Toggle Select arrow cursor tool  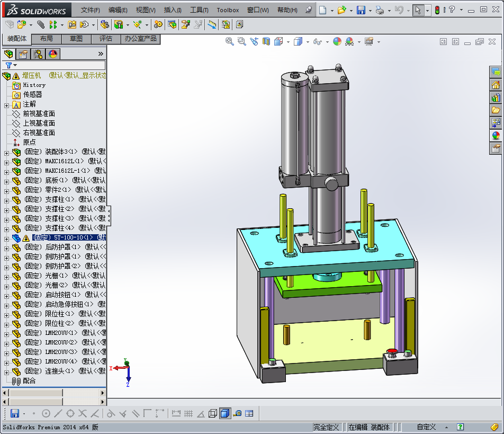click(418, 10)
